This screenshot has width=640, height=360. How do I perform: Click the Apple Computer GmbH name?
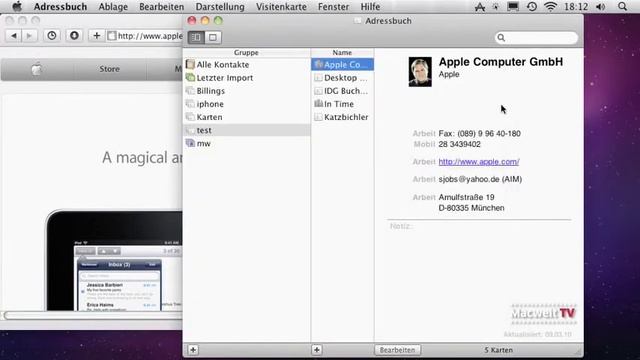pyautogui.click(x=501, y=62)
